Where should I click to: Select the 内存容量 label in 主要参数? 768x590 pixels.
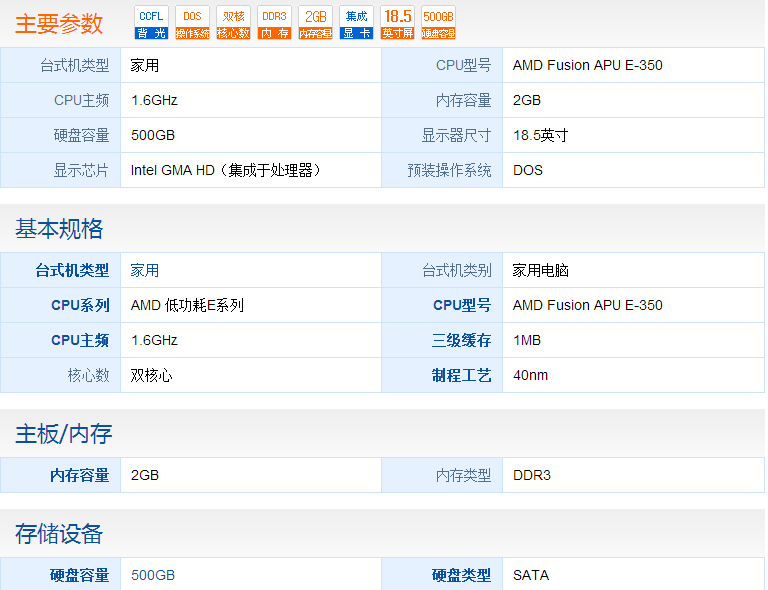(x=463, y=100)
